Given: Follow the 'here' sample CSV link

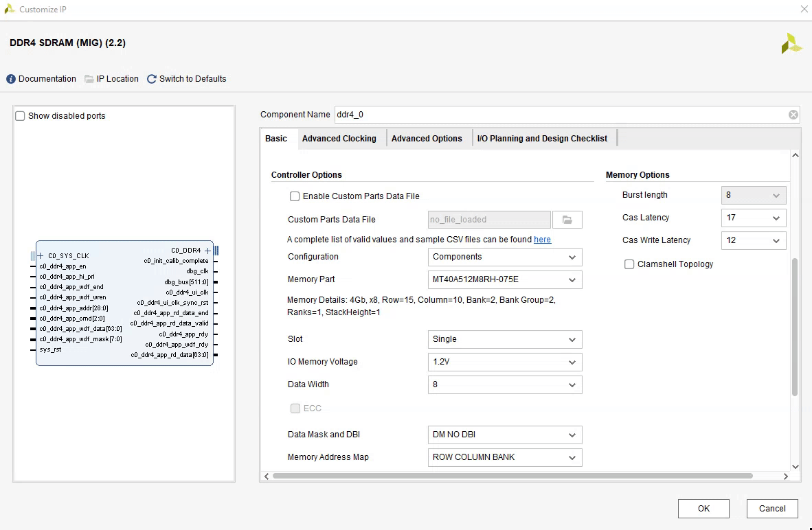Looking at the screenshot, I should (x=542, y=240).
